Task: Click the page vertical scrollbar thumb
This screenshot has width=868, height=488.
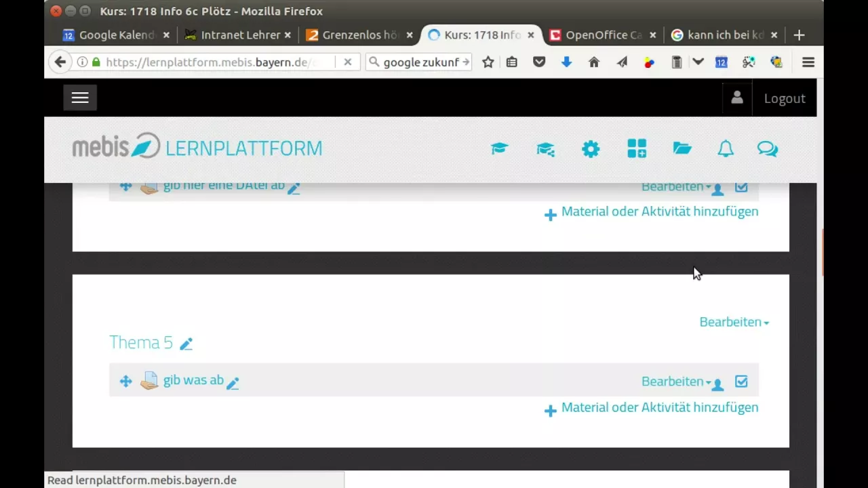Action: pos(823,252)
